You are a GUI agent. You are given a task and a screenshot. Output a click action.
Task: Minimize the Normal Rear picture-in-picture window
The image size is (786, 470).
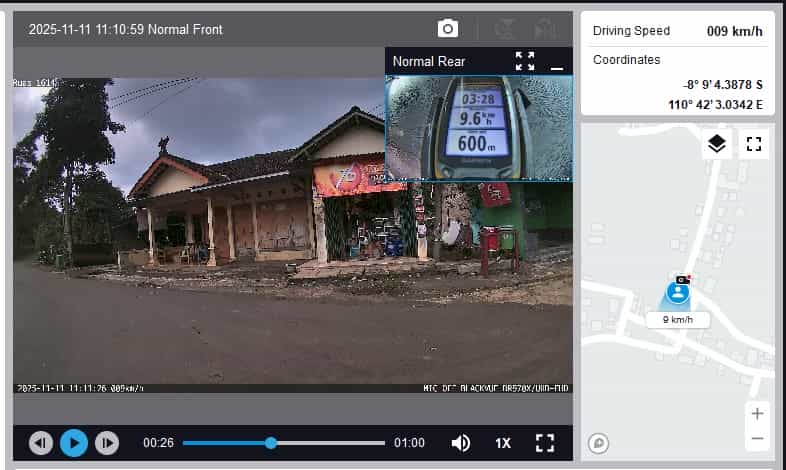click(x=557, y=62)
